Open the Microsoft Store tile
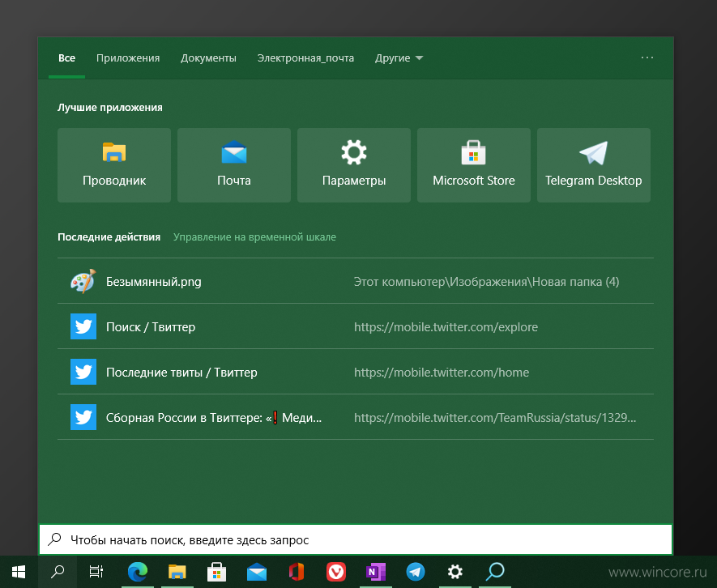The width and height of the screenshot is (717, 588). point(474,165)
